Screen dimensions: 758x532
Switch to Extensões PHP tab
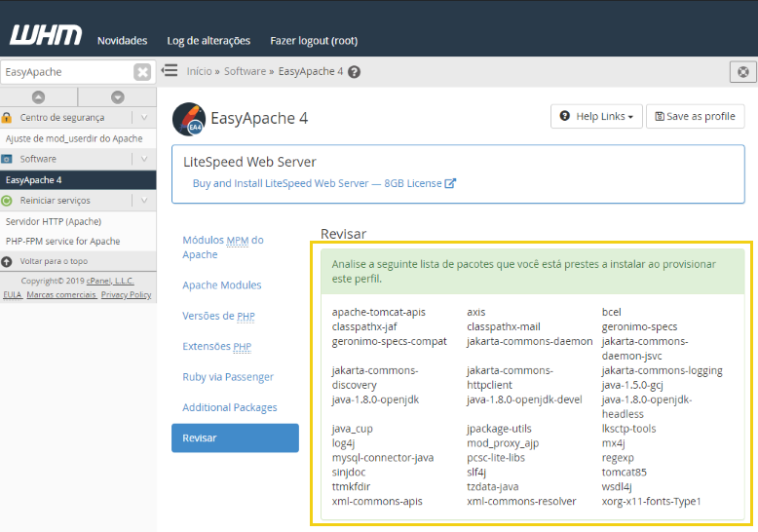216,346
